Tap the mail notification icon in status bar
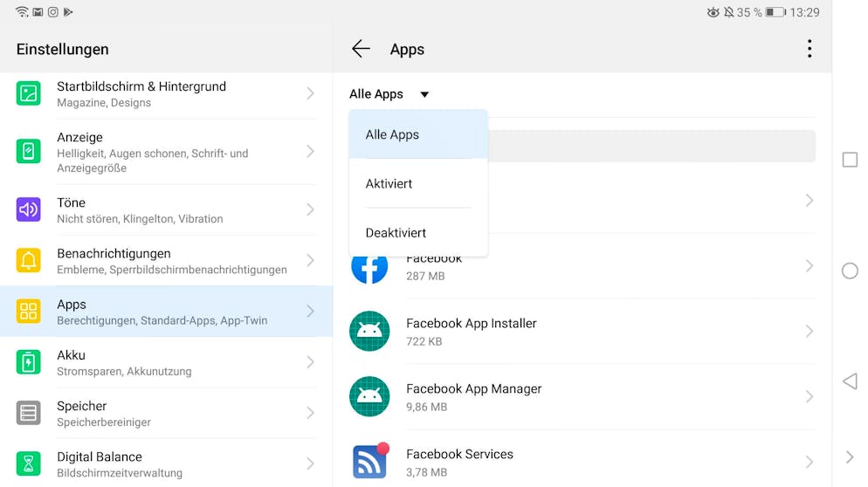The image size is (868, 487). (38, 12)
